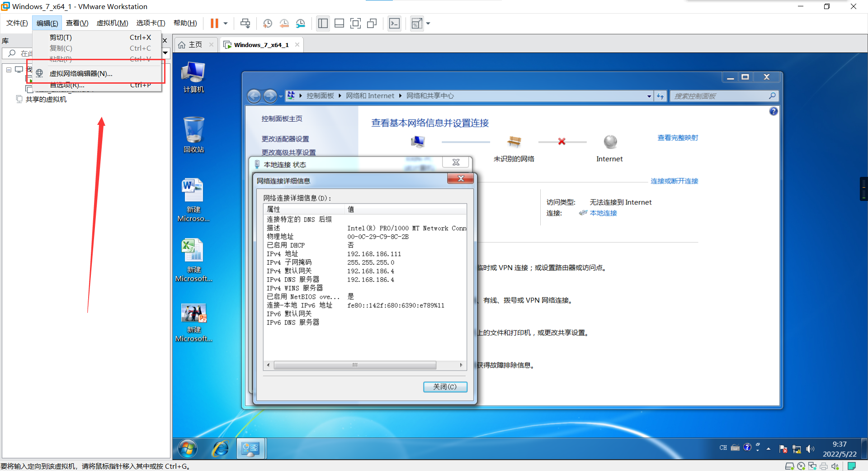This screenshot has height=471, width=868.
Task: Close the Windows_7_x64_1 tab
Action: click(x=297, y=44)
